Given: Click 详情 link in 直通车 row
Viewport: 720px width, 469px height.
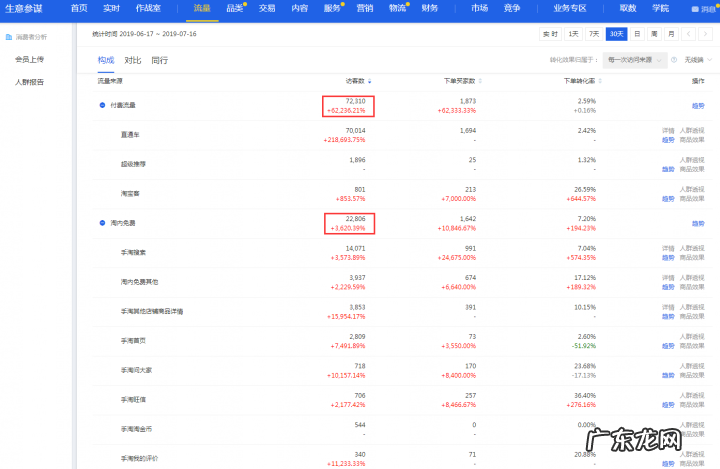Looking at the screenshot, I should point(668,130).
